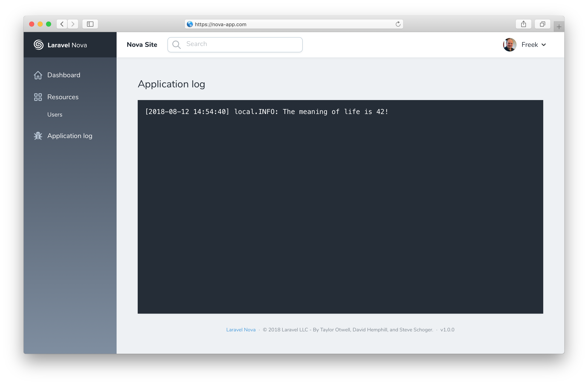Go back with browser back arrow
Screen dimensions: 588x385
[62, 24]
